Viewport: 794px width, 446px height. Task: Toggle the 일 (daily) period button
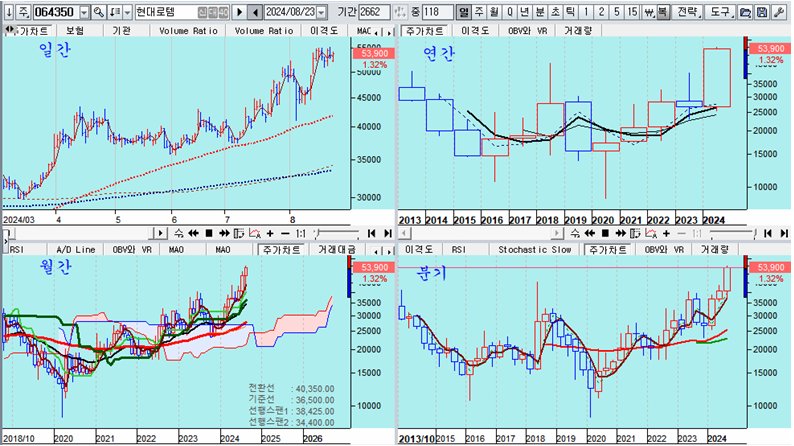click(464, 12)
